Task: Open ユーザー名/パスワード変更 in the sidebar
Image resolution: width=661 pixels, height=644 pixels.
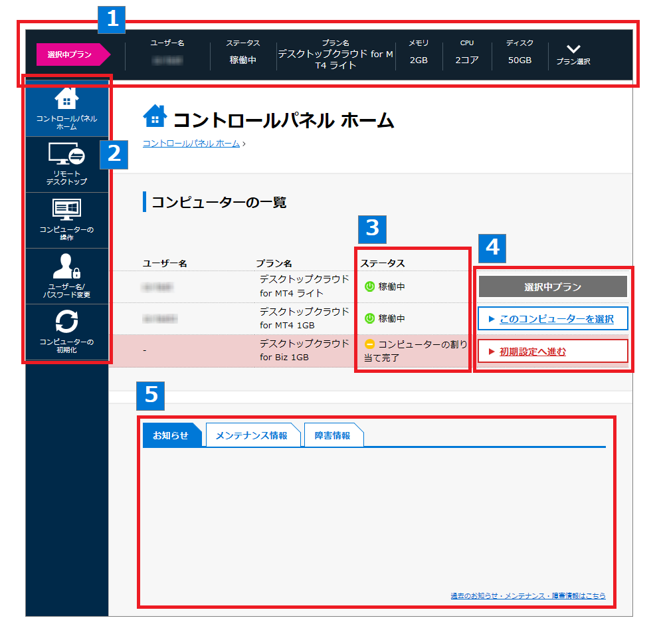Action: (x=66, y=276)
